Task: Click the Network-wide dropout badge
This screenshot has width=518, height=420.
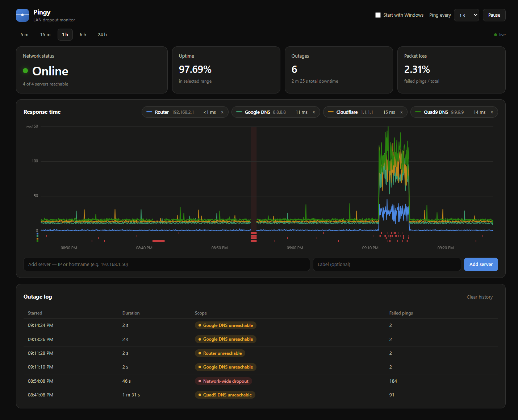Action: [x=224, y=381]
